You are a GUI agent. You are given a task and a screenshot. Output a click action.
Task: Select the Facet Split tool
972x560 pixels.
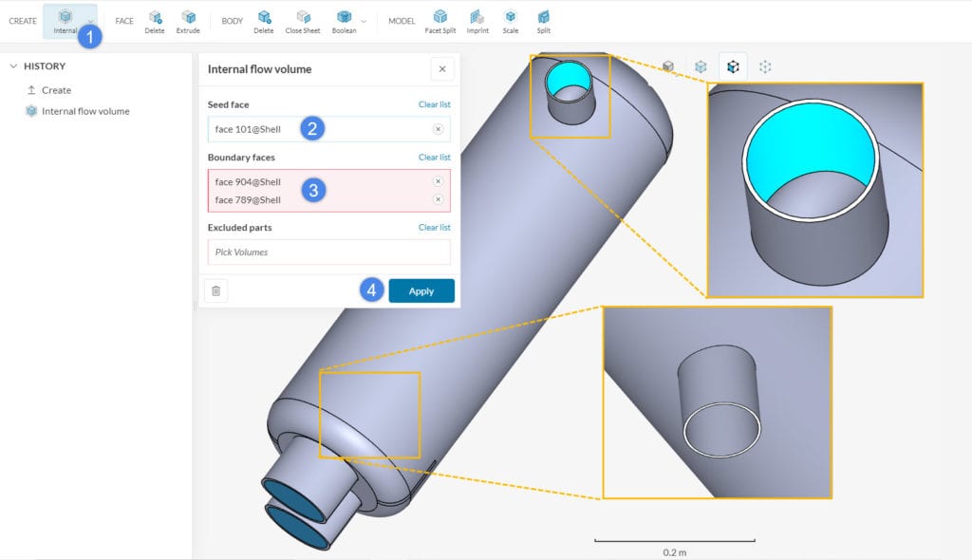(439, 20)
